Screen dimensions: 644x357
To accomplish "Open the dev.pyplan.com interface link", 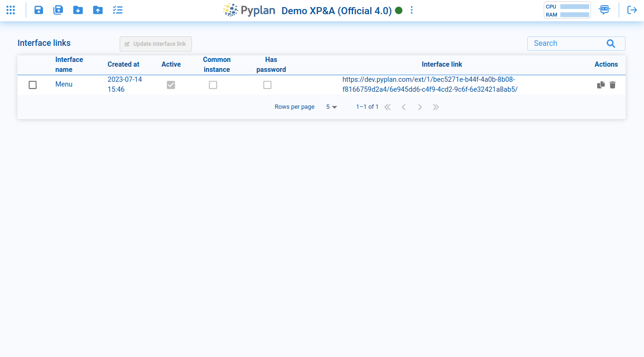I will pos(429,84).
